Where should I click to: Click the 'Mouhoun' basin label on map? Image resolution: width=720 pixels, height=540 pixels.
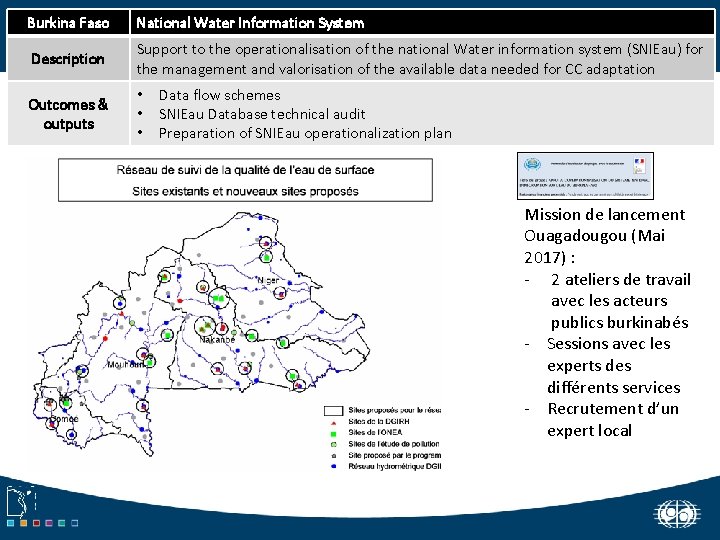click(x=125, y=365)
